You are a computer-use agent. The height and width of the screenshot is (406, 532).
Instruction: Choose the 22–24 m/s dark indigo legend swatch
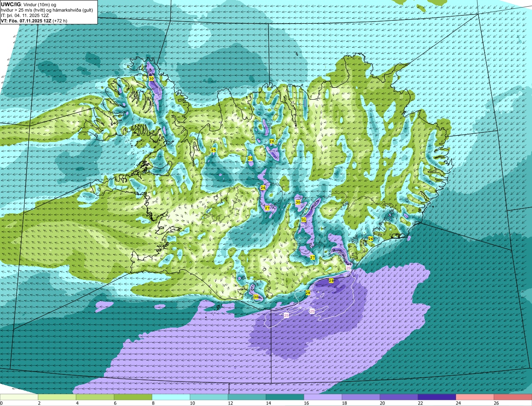437,397
